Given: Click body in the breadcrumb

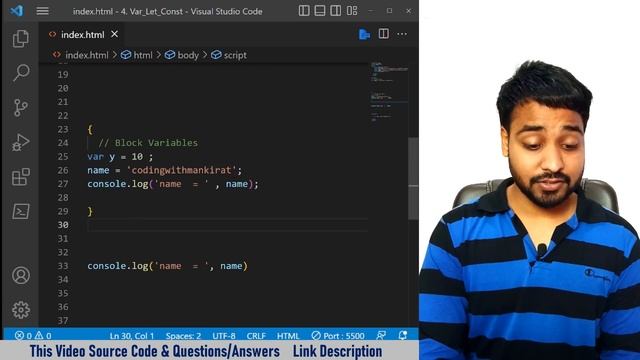Looking at the screenshot, I should (x=188, y=55).
